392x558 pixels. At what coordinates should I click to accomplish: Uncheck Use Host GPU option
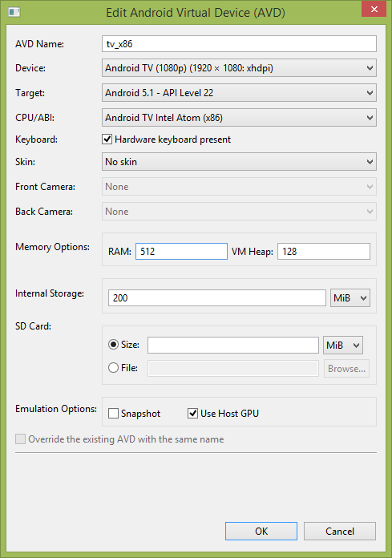click(x=193, y=414)
